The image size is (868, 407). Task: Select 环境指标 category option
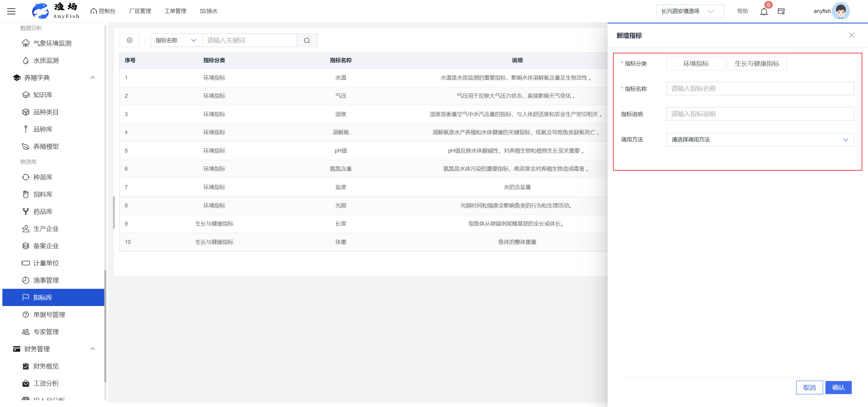click(696, 64)
